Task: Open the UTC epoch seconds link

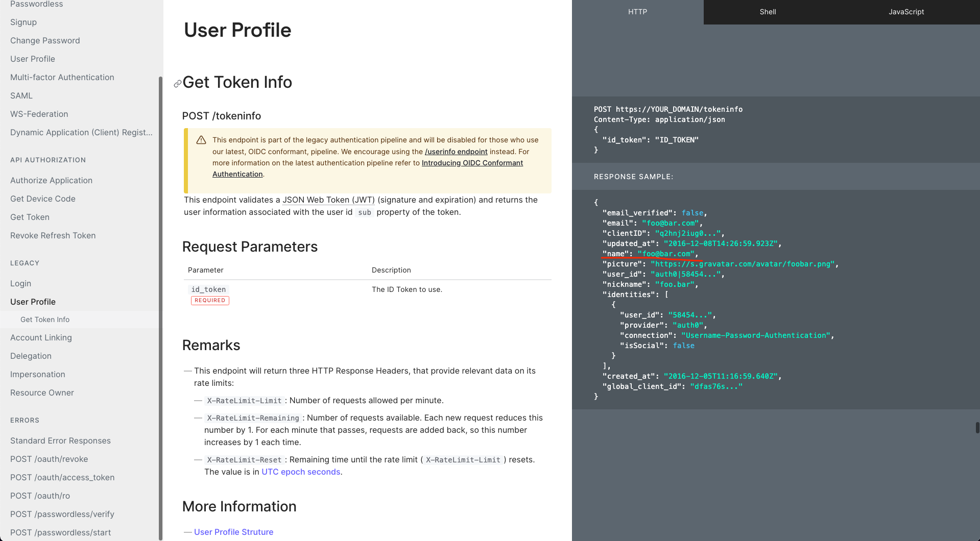Action: (301, 472)
